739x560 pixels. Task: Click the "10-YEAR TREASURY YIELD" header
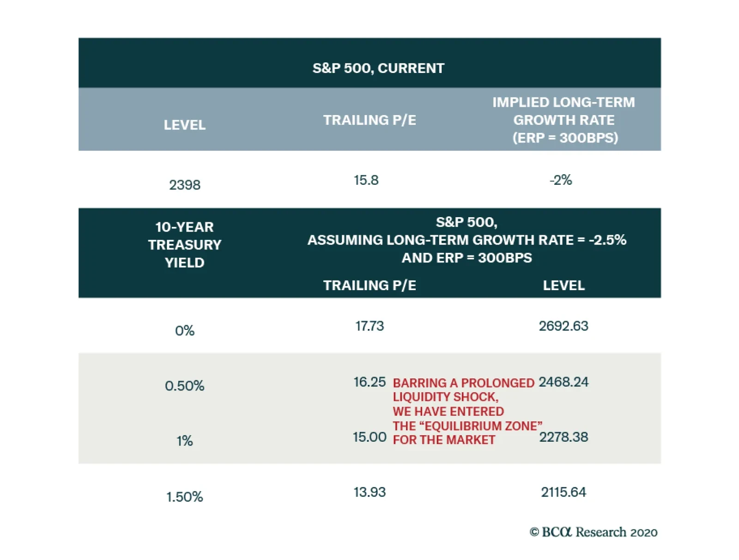(x=185, y=245)
